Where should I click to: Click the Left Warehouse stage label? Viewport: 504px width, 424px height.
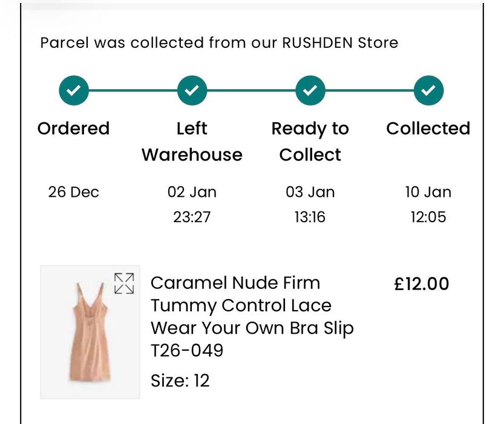point(192,141)
